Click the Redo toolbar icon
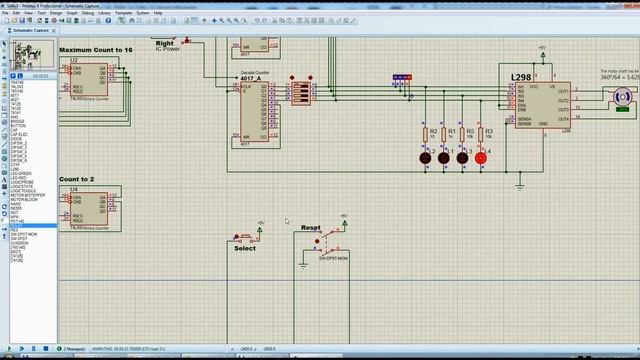Image resolution: width=640 pixels, height=360 pixels. pos(265,20)
